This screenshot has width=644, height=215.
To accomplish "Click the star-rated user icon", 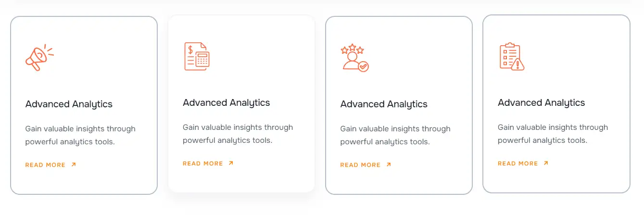I will (354, 58).
